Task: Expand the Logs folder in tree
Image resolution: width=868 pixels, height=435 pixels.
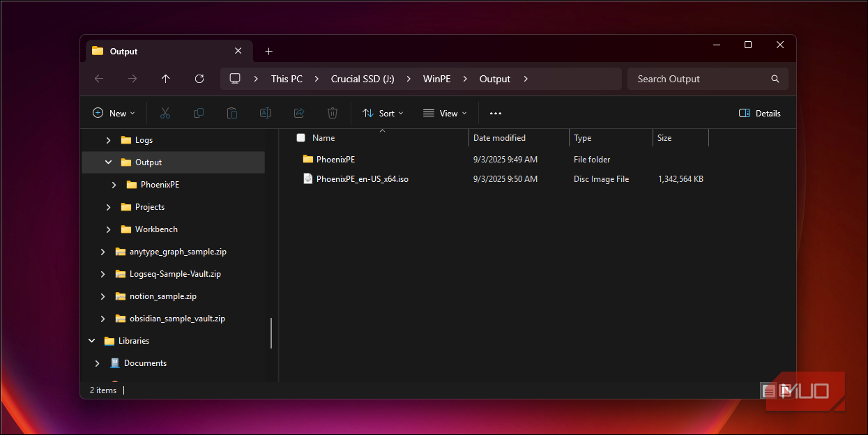Action: (108, 139)
